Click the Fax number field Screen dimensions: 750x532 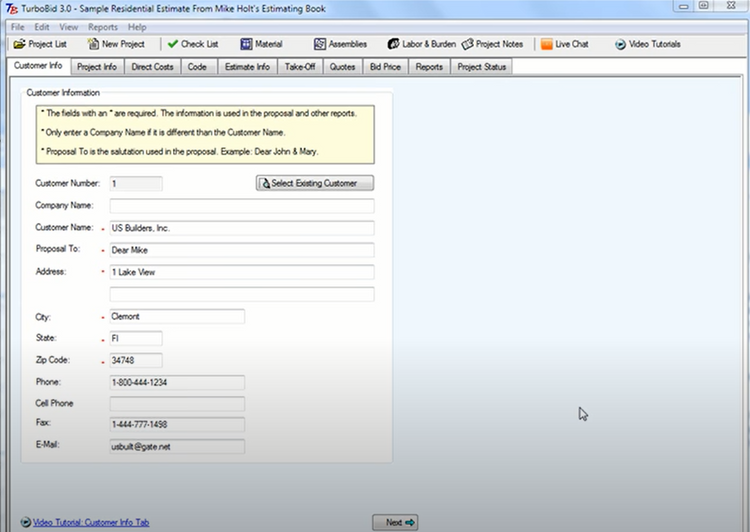tap(177, 424)
